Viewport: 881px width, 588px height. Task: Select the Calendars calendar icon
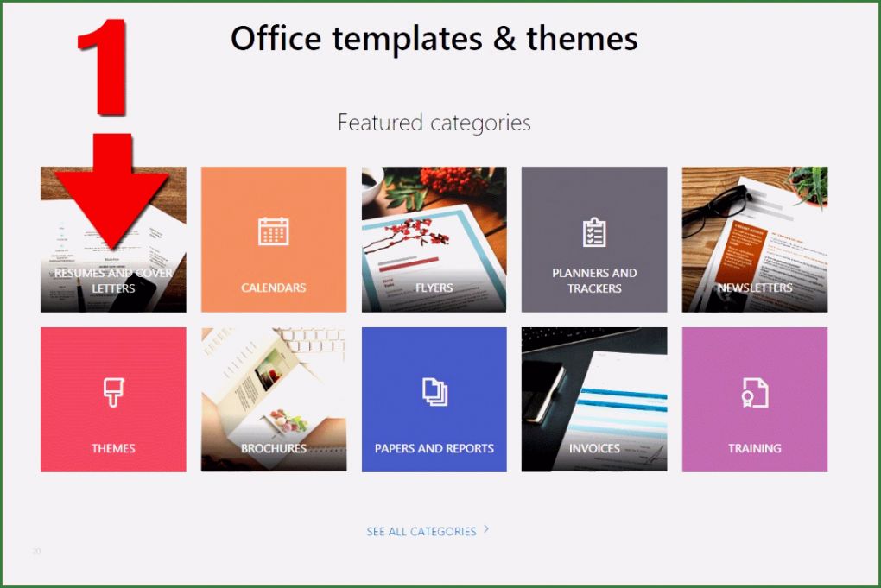point(273,231)
